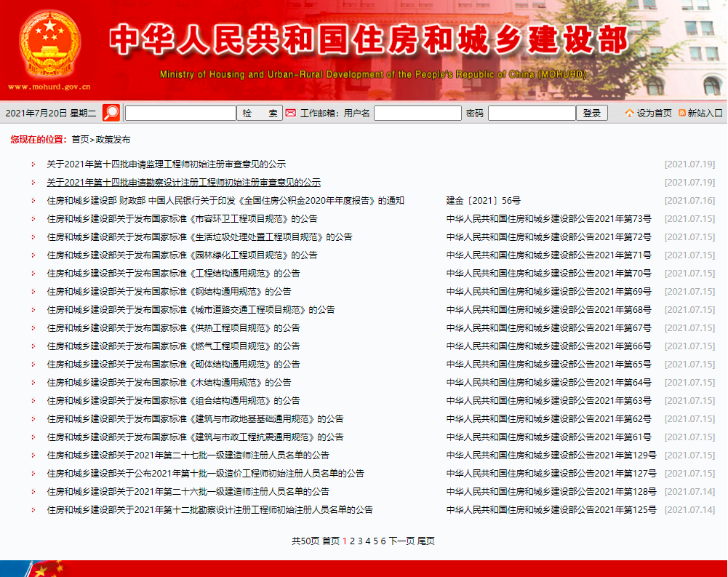This screenshot has height=577, width=728.
Task: Click the 用户名 username input field
Action: [417, 113]
